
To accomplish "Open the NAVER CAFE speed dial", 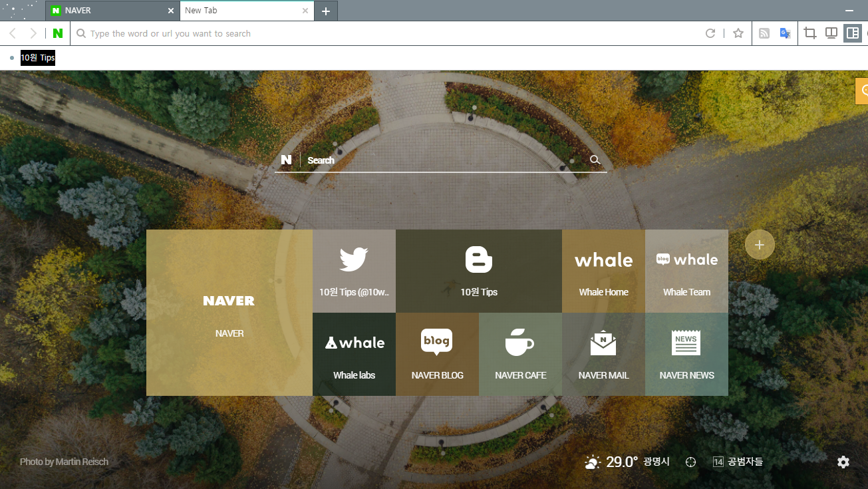I will [x=520, y=353].
